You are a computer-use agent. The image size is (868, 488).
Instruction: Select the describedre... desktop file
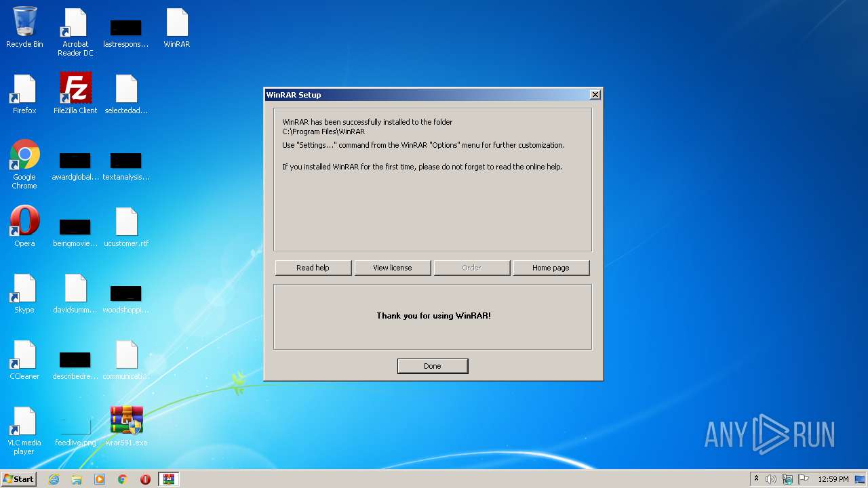pos(75,366)
